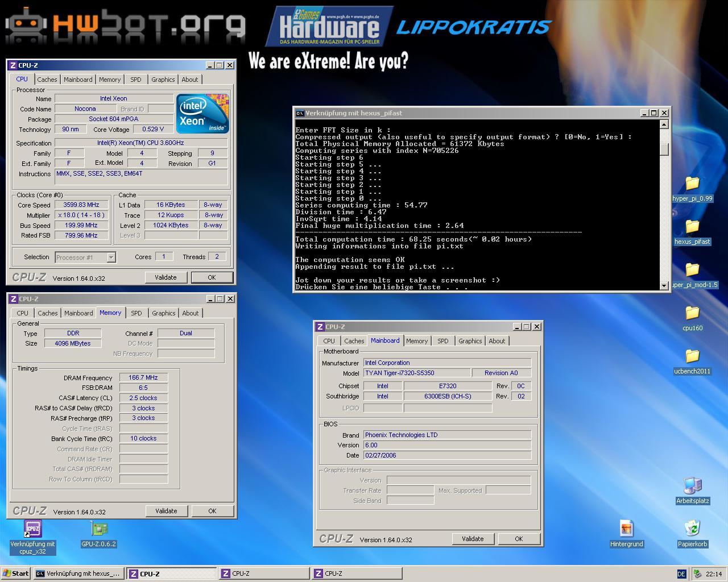
Task: Open SPD tab in Memory window
Action: tap(136, 313)
